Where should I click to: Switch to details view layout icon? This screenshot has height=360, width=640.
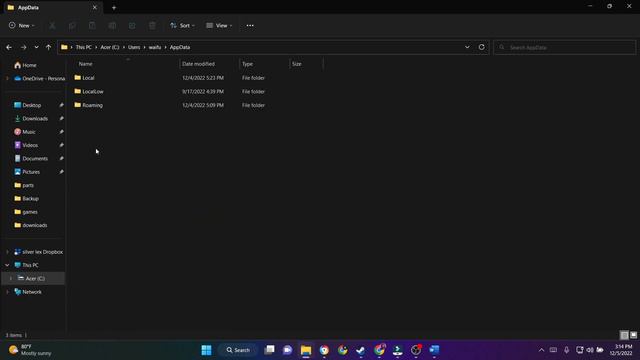(624, 336)
